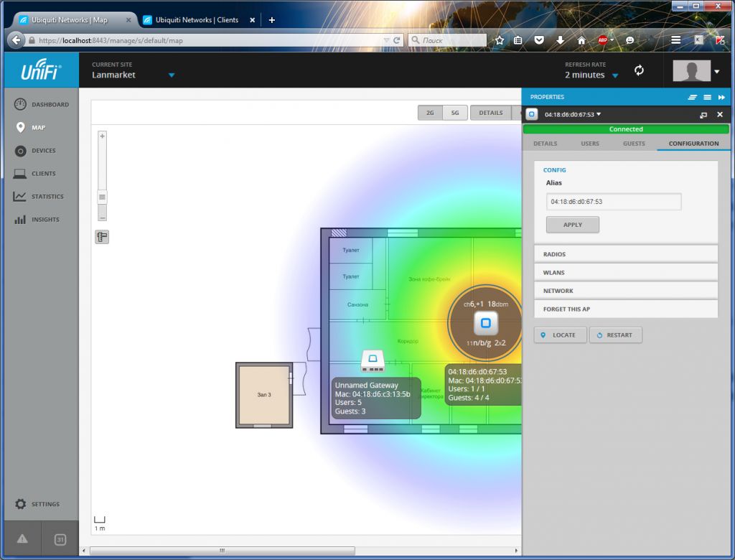The width and height of the screenshot is (735, 560).
Task: Toggle the Details overlay button on map
Action: [x=491, y=113]
